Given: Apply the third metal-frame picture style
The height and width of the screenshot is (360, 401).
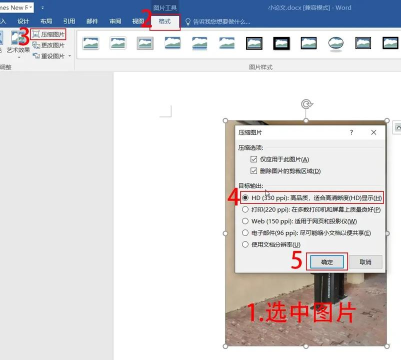Looking at the screenshot, I should (145, 43).
